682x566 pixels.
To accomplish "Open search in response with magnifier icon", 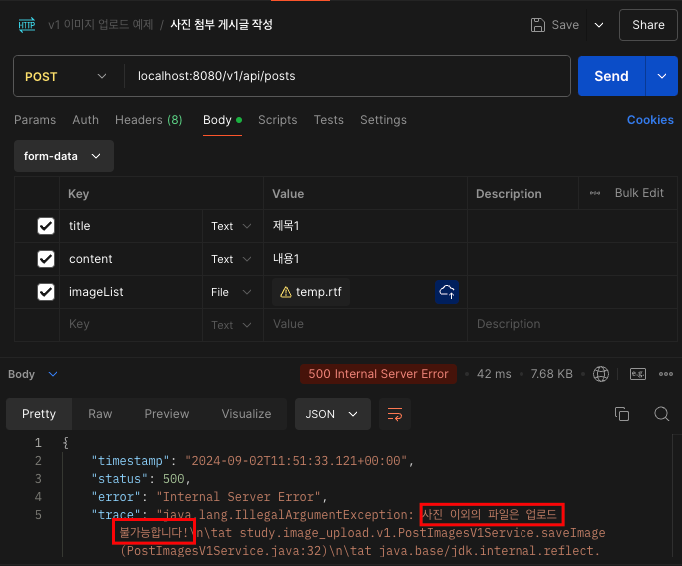I will click(x=662, y=414).
